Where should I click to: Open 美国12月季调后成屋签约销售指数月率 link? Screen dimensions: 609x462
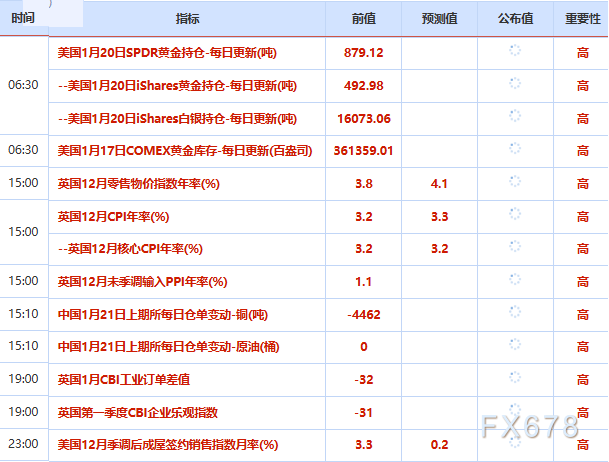[168, 445]
